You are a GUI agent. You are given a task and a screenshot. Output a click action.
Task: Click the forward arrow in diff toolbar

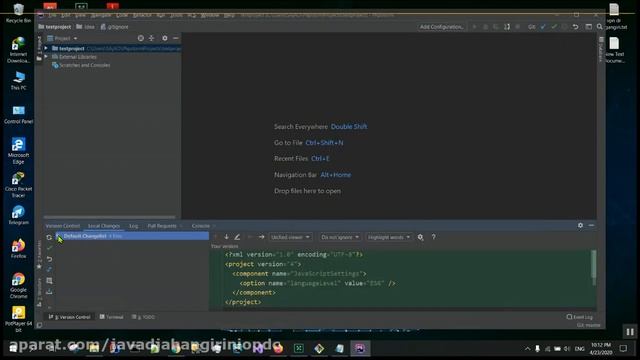[x=261, y=237]
